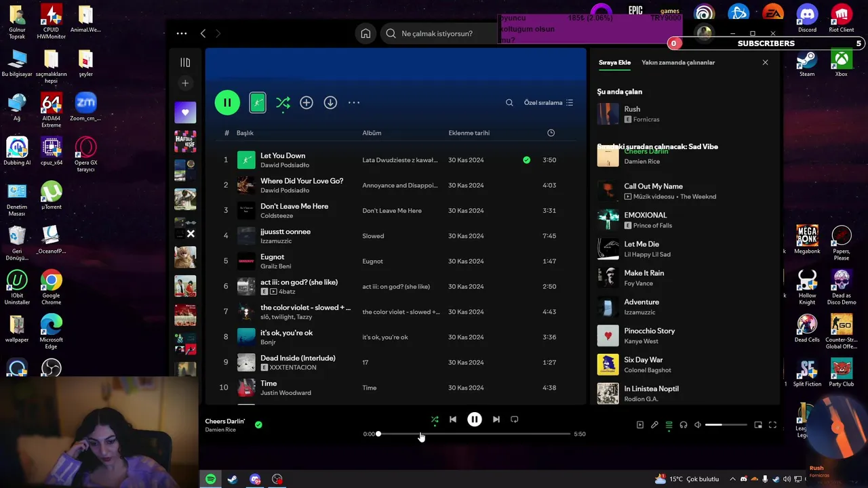The width and height of the screenshot is (868, 488).
Task: Click Six Day War cover thumbnail
Action: pyautogui.click(x=608, y=365)
